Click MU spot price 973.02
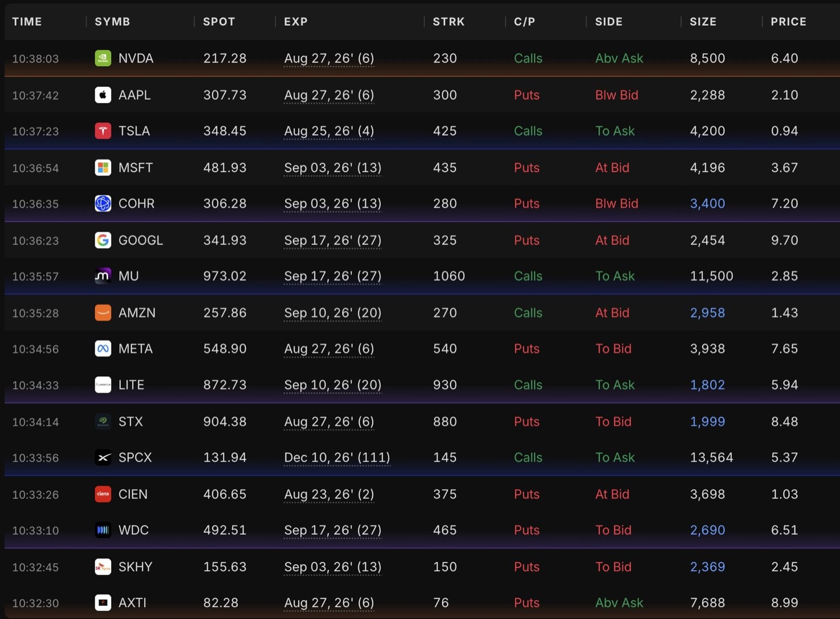The height and width of the screenshot is (619, 840). [x=225, y=276]
